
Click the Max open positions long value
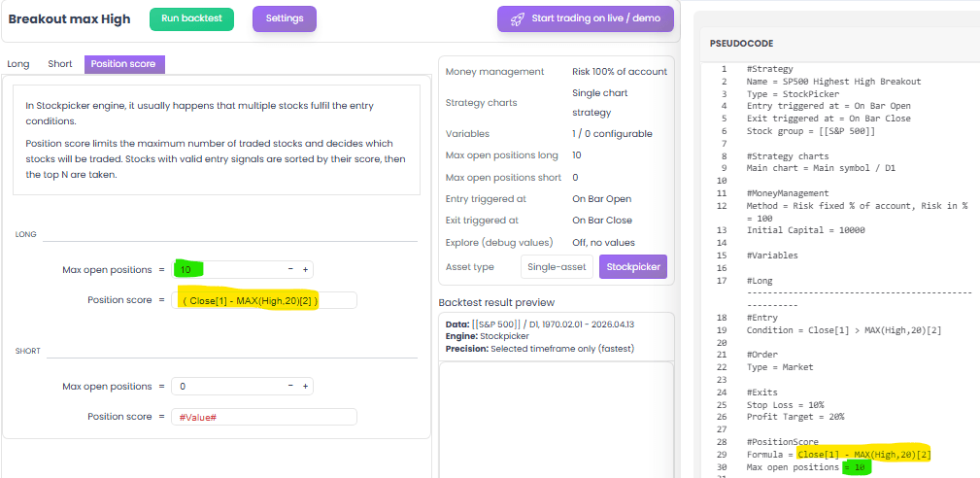pos(578,154)
